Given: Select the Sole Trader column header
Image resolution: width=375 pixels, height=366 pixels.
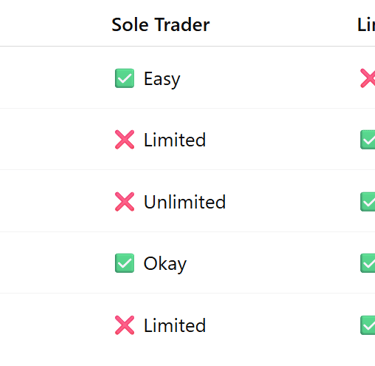Looking at the screenshot, I should pos(161,25).
